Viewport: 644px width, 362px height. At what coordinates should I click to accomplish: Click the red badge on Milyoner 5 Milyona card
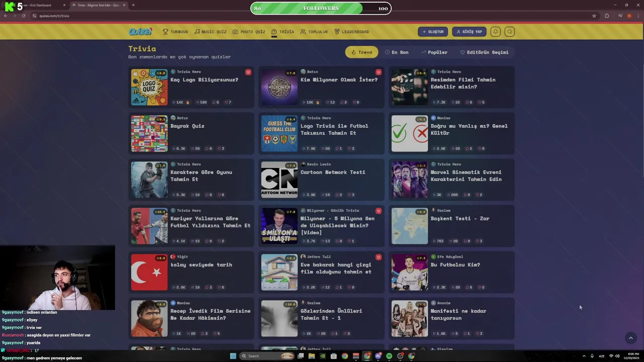(x=378, y=211)
